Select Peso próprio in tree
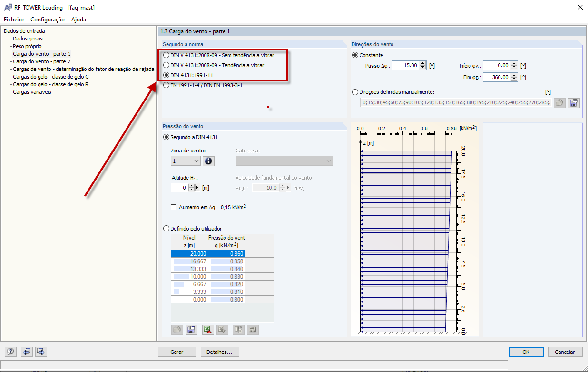Image resolution: width=588 pixels, height=372 pixels. 27,46
